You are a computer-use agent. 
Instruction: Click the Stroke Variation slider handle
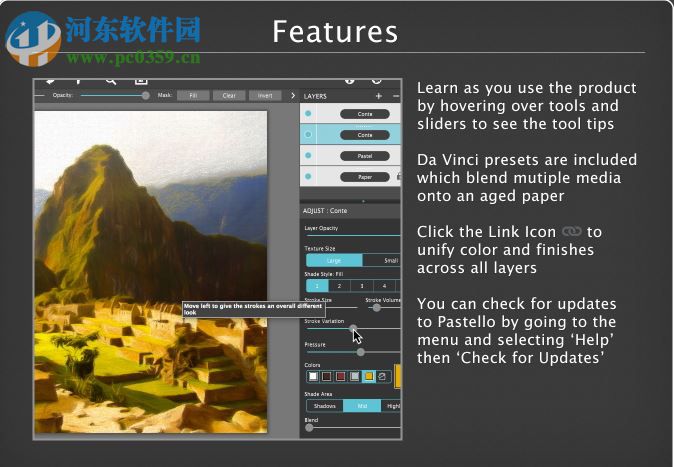coord(353,329)
